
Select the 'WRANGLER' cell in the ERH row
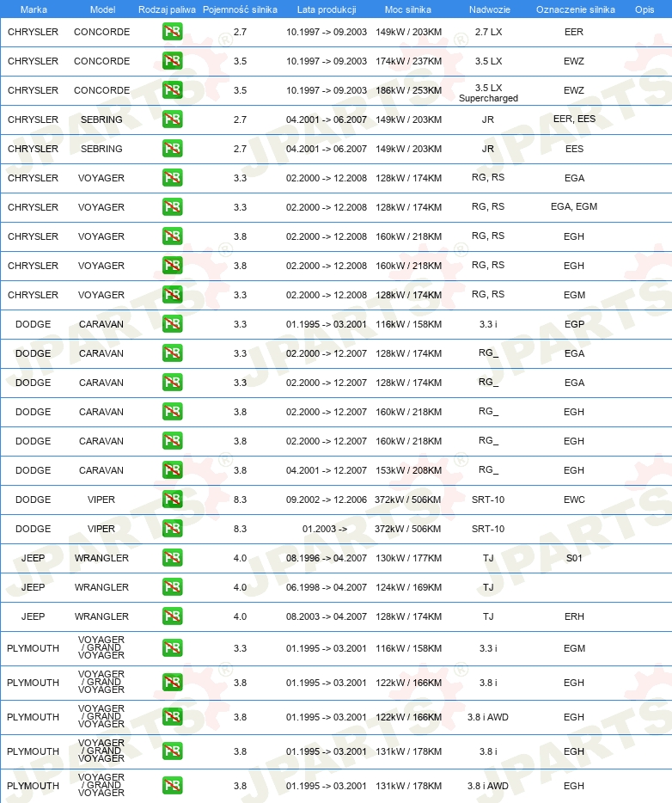(x=101, y=616)
